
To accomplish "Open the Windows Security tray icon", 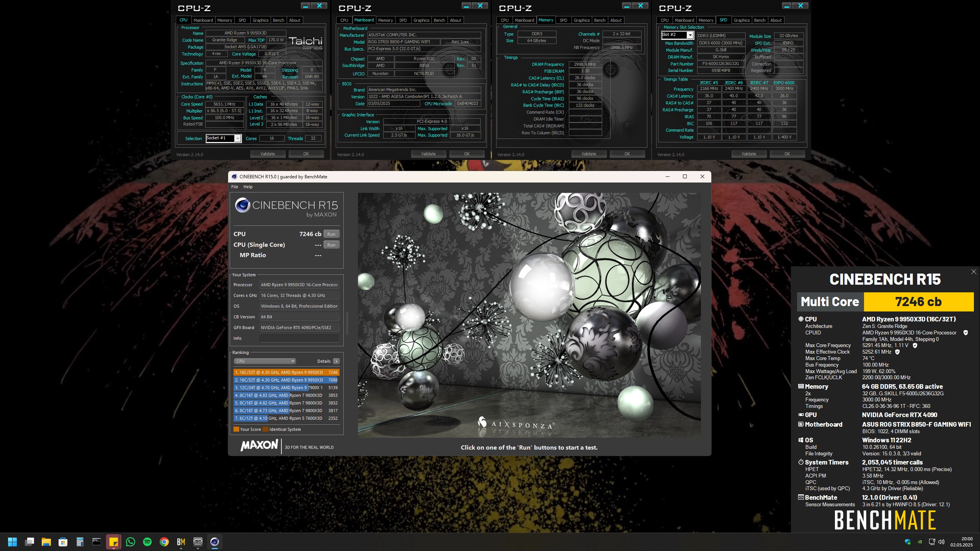I will [x=908, y=542].
